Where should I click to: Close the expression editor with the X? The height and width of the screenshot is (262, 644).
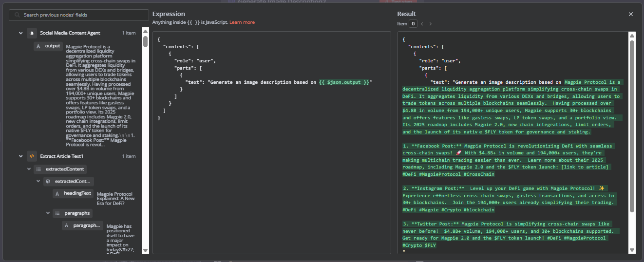click(631, 14)
